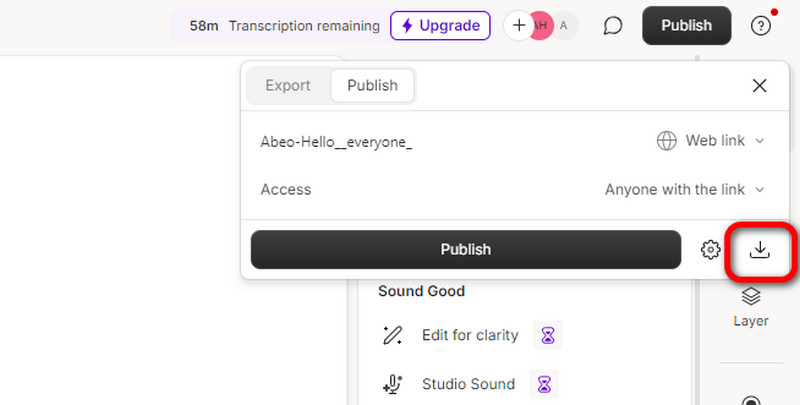Click the record icon below Layer
The height and width of the screenshot is (405, 800).
[x=751, y=397]
